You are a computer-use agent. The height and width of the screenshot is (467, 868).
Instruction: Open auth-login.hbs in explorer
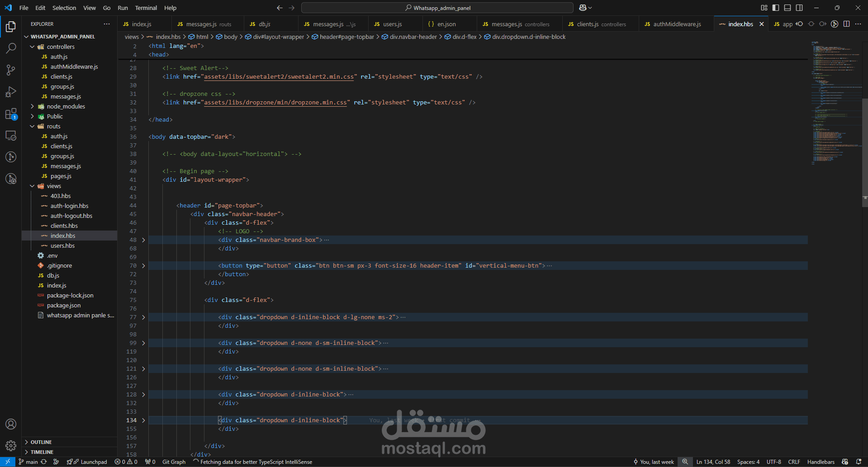coord(69,206)
